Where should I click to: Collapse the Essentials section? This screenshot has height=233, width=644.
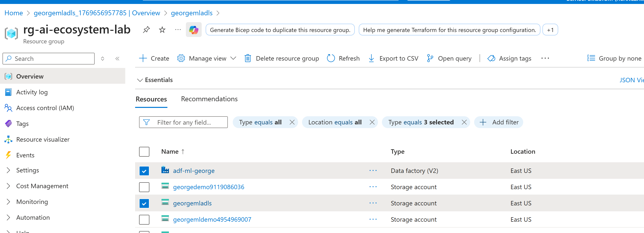click(140, 80)
